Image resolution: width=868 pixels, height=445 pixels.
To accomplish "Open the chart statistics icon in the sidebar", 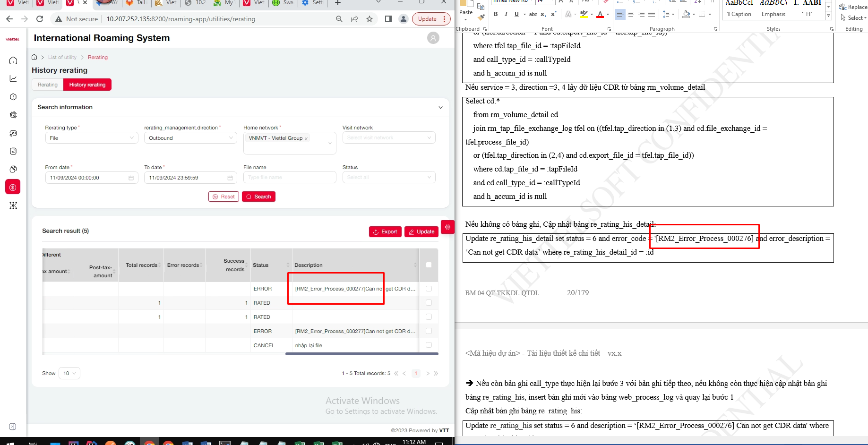I will point(13,78).
